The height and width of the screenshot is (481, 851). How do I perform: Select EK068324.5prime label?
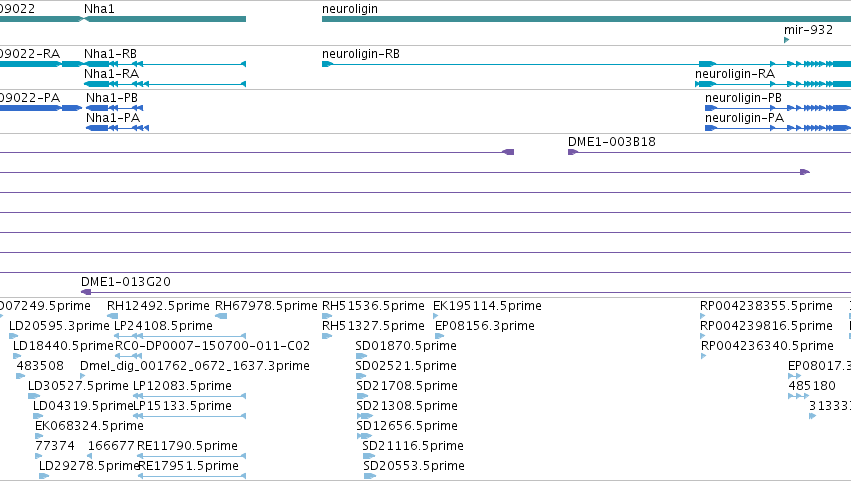(x=89, y=426)
